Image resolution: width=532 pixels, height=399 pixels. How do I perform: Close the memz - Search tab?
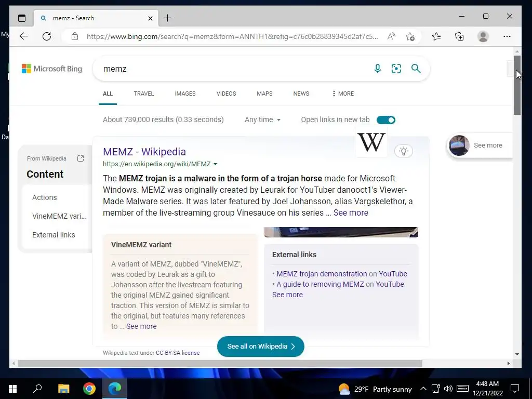[x=150, y=18]
